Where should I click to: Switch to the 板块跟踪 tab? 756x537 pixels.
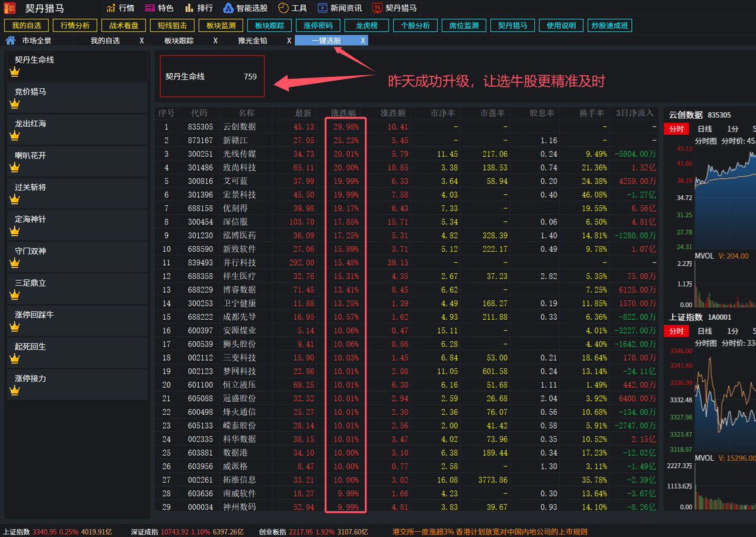click(x=179, y=40)
